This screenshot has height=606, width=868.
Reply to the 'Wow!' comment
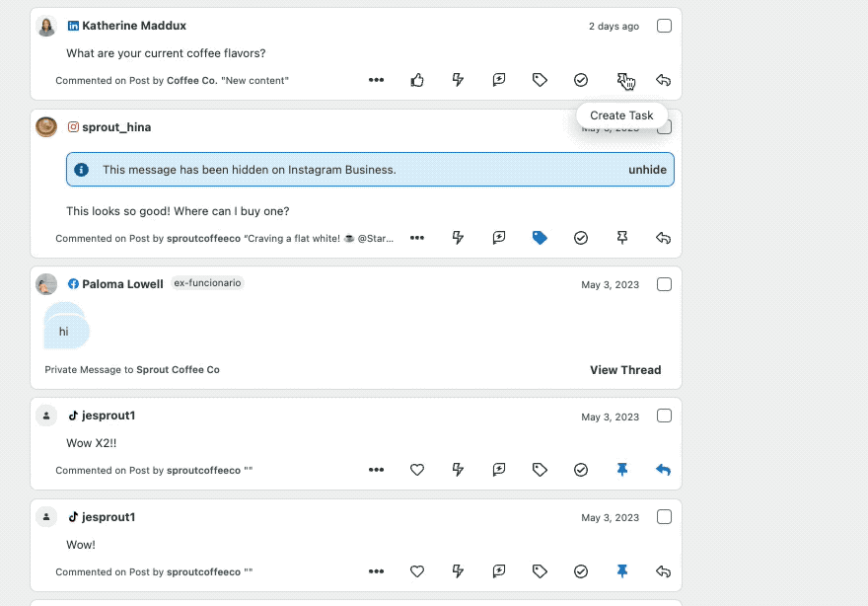[x=663, y=571]
